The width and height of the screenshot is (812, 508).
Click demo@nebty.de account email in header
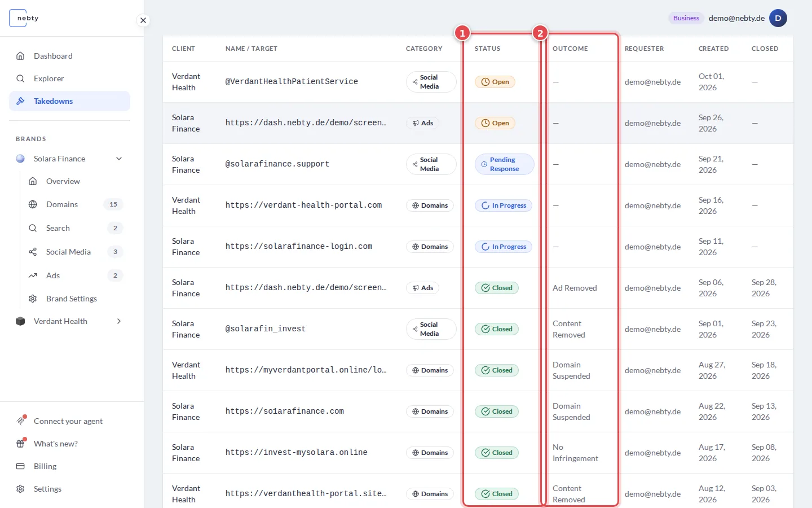[x=736, y=18]
